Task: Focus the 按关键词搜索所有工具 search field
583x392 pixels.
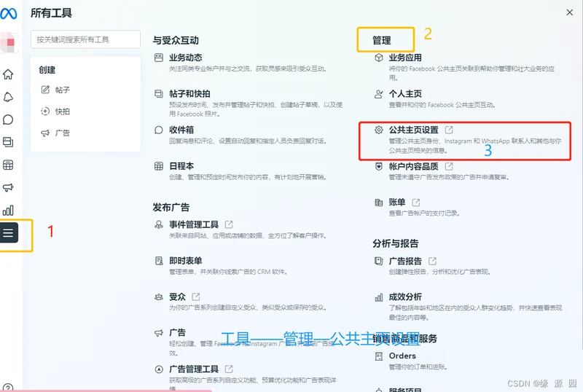Action: [85, 39]
